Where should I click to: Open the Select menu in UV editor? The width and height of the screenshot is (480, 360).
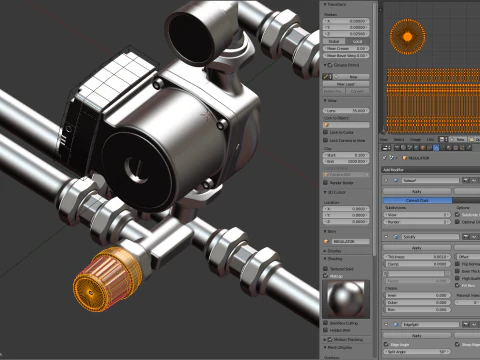pyautogui.click(x=399, y=140)
